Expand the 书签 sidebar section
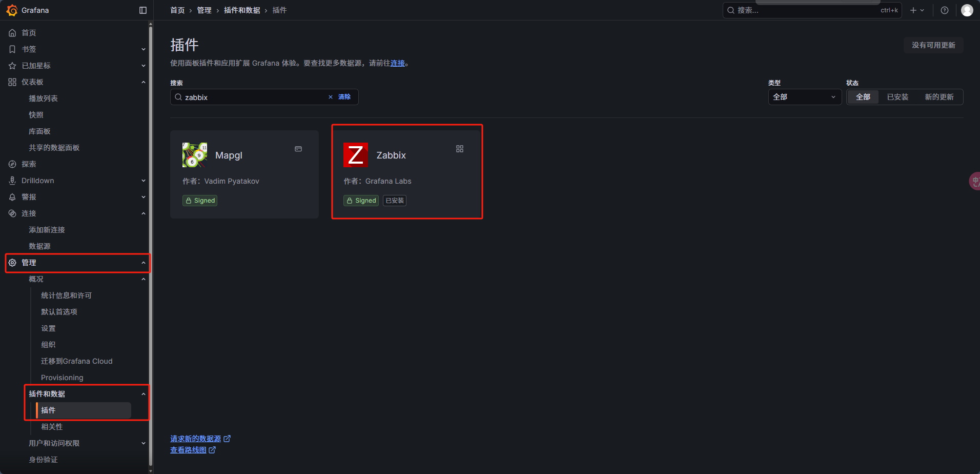Viewport: 980px width, 474px height. point(144,49)
